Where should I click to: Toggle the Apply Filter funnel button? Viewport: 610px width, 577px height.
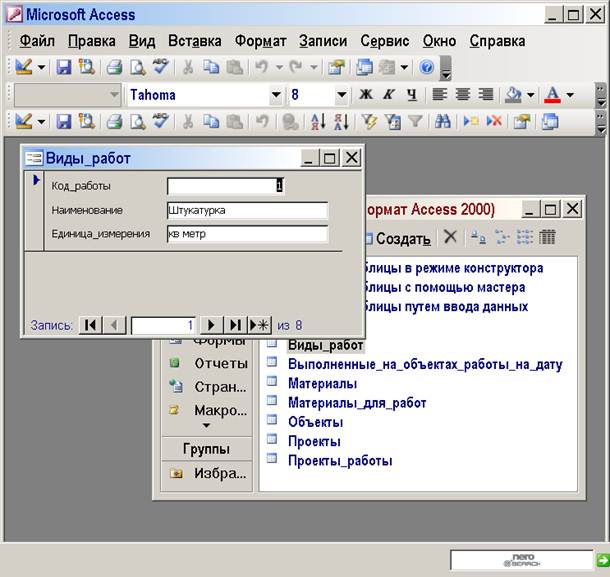pyautogui.click(x=415, y=121)
